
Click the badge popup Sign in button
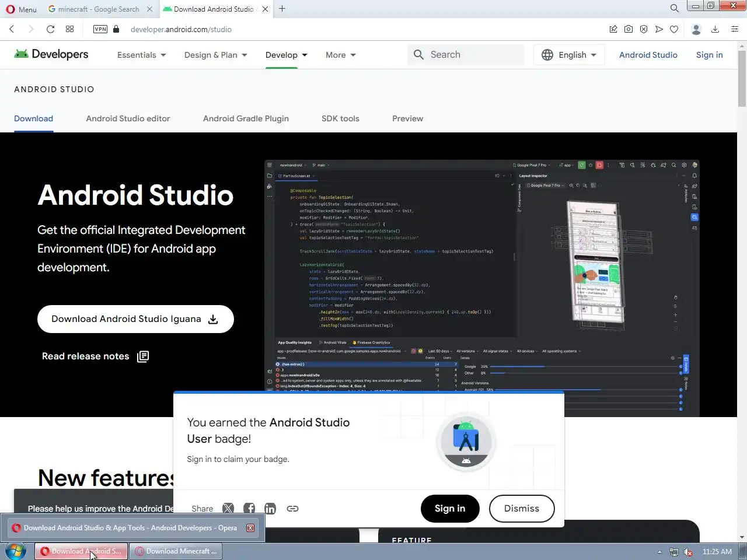450,509
